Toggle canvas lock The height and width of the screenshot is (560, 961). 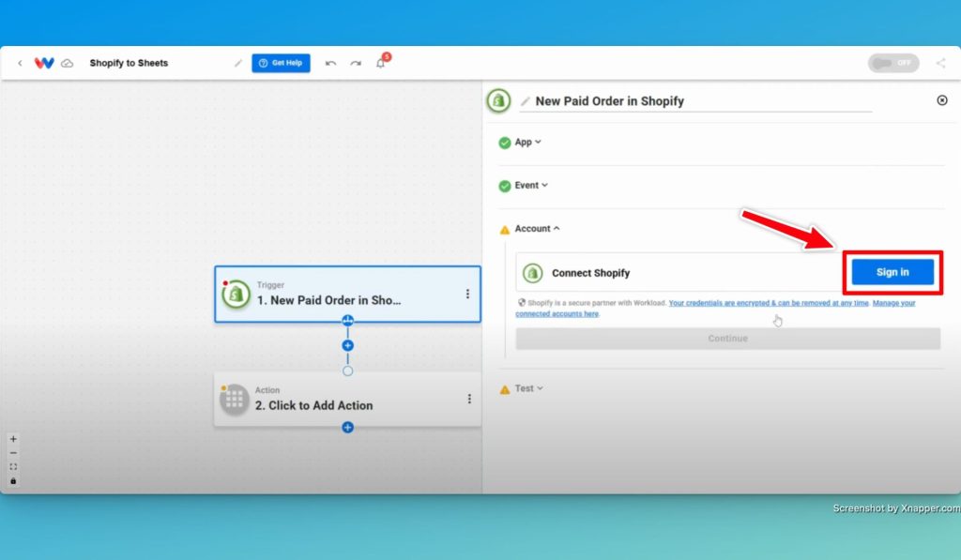pyautogui.click(x=13, y=481)
